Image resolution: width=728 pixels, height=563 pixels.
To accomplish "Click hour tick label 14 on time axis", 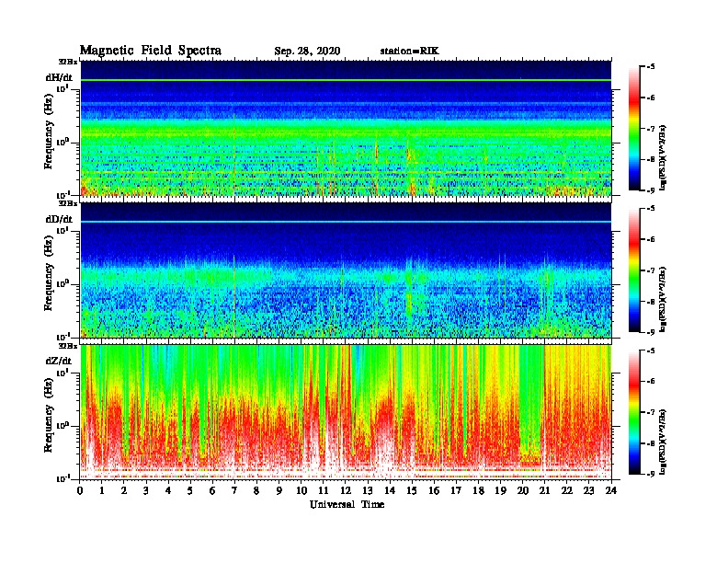I will [x=390, y=490].
